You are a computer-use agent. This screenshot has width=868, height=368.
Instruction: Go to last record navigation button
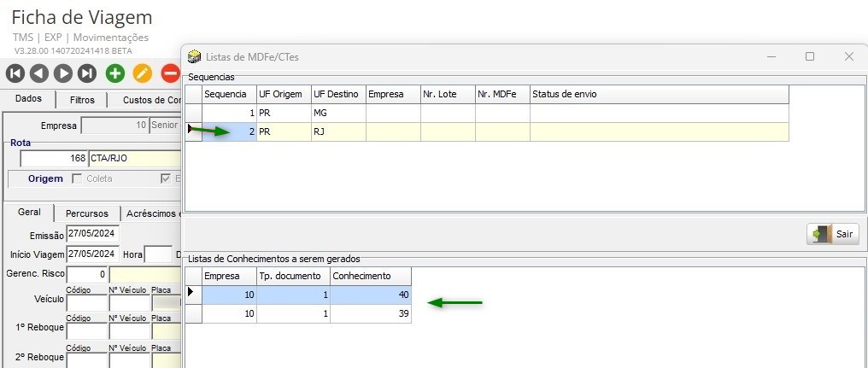87,73
